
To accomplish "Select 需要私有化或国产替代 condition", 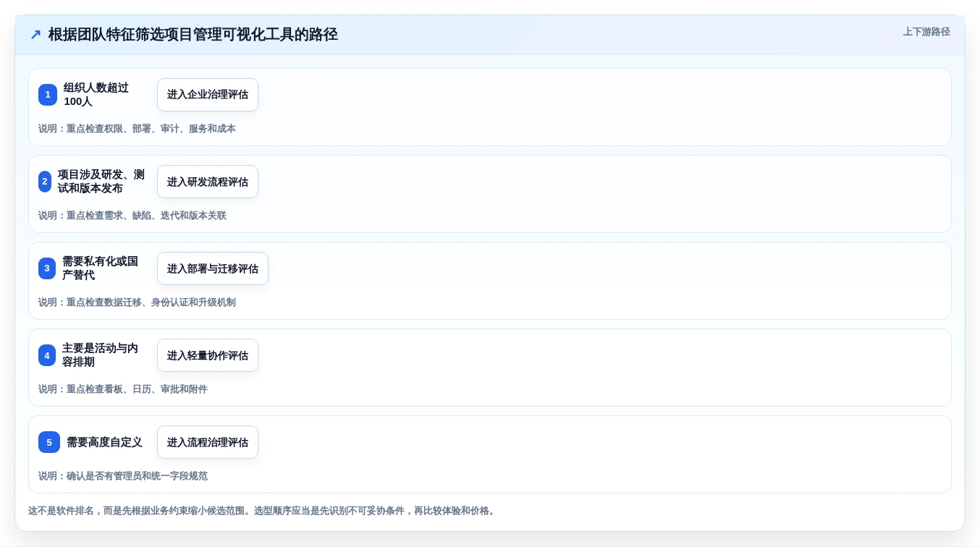I will click(x=100, y=268).
